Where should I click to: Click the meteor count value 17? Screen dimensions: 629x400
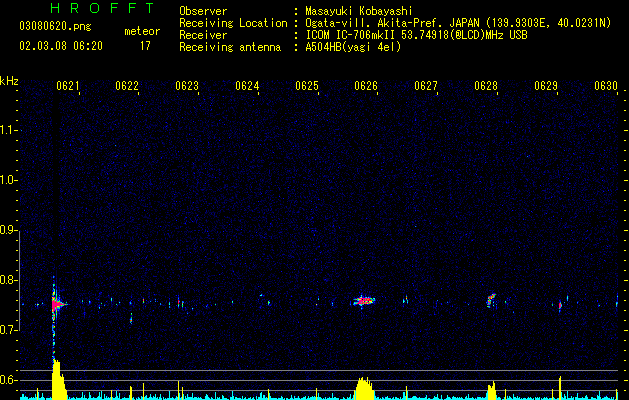point(145,46)
